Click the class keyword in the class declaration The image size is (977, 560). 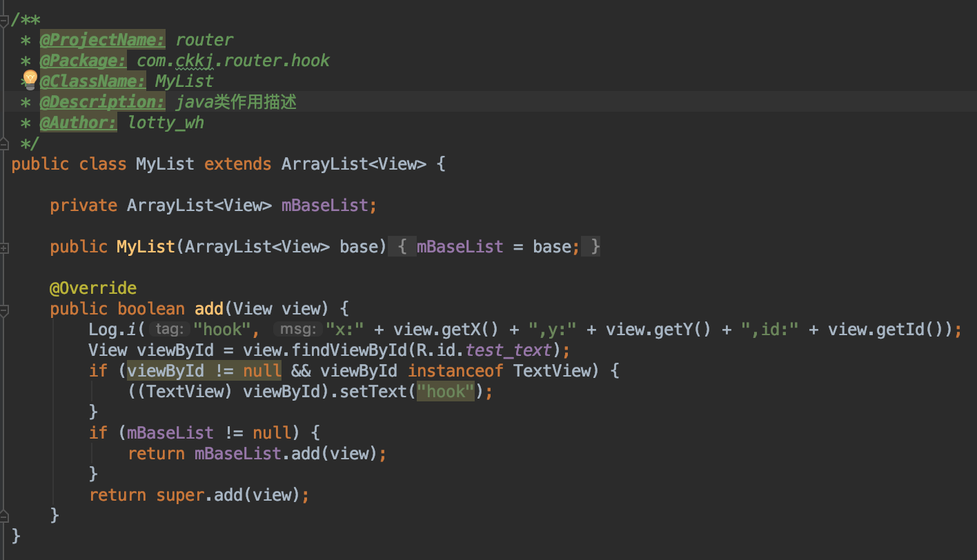pyautogui.click(x=103, y=164)
